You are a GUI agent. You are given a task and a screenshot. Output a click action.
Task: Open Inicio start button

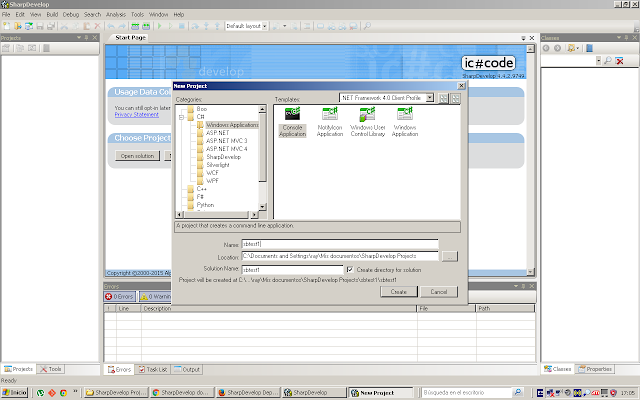click(x=15, y=393)
